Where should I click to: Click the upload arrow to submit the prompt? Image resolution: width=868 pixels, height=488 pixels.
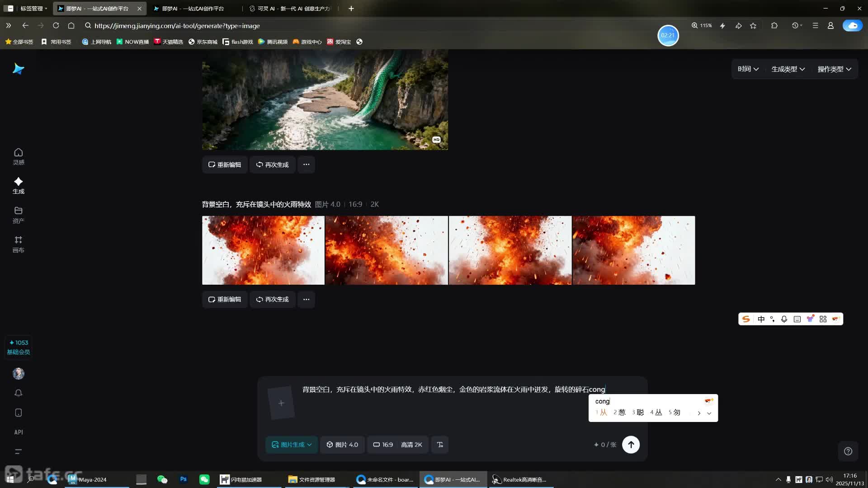click(x=631, y=444)
